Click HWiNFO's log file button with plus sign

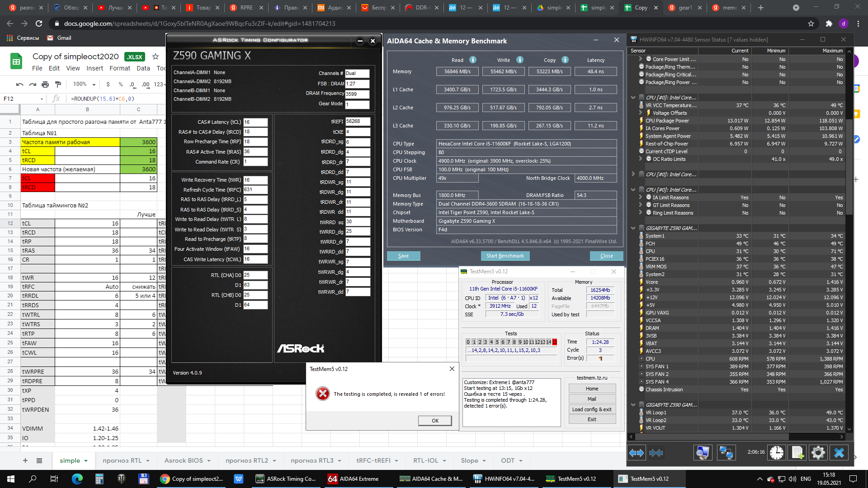click(x=797, y=452)
